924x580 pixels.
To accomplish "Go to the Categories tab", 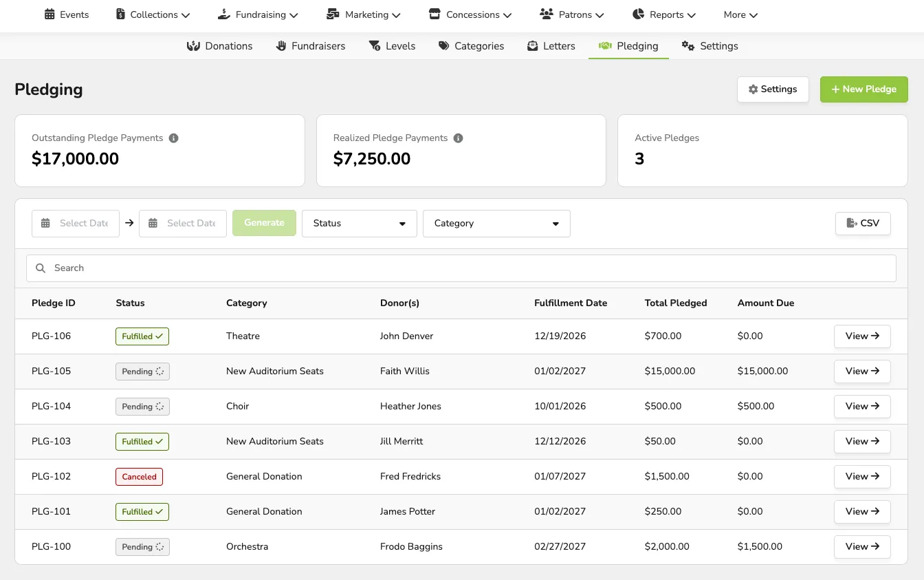I will [x=471, y=46].
